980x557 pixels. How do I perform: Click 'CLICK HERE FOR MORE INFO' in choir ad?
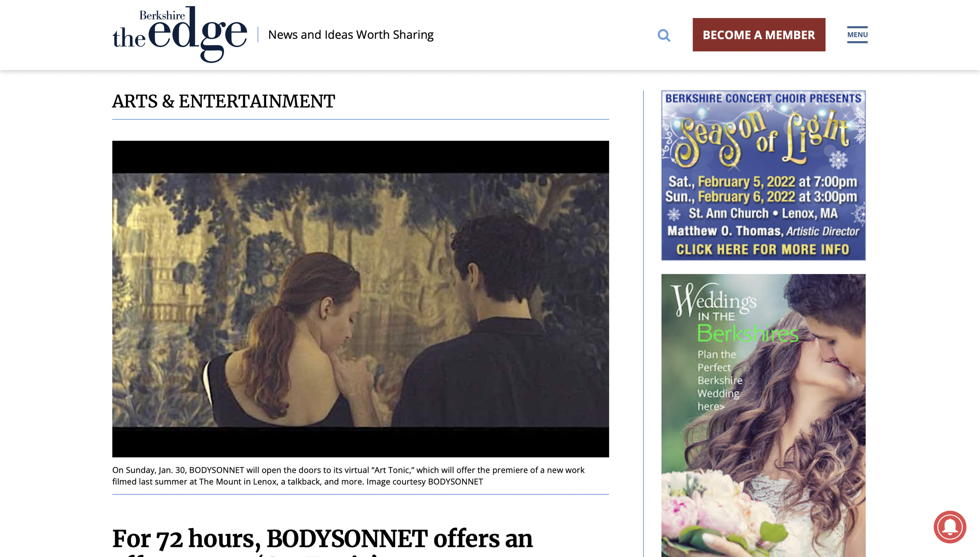[762, 250]
